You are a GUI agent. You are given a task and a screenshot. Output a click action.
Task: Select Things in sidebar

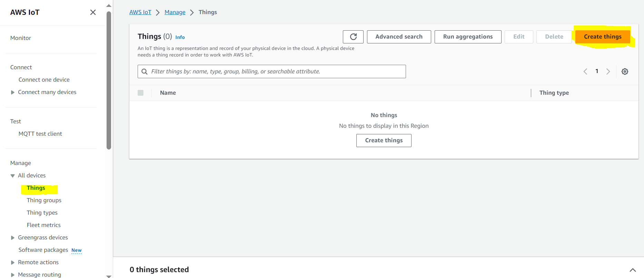36,188
